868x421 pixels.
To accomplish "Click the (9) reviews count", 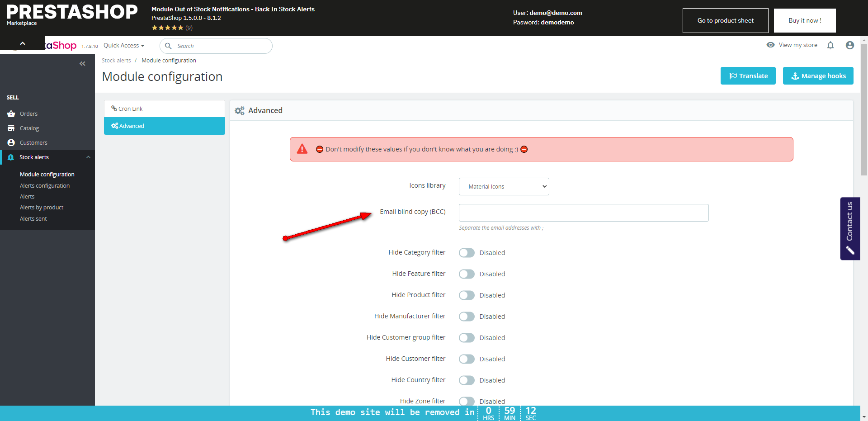I will tap(189, 28).
